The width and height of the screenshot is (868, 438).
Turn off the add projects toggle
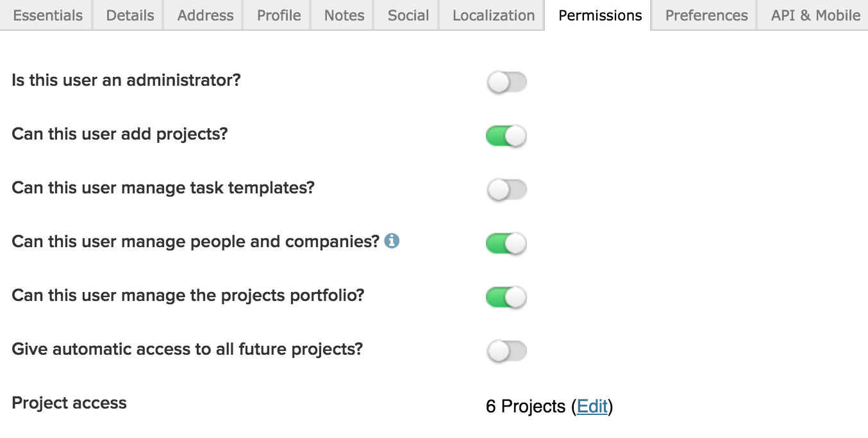pos(506,136)
